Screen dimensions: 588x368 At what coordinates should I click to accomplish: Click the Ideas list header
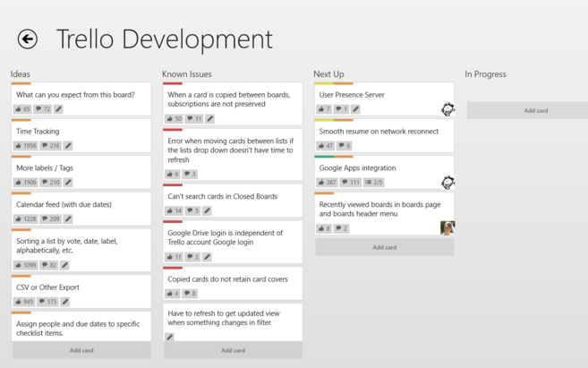click(21, 74)
